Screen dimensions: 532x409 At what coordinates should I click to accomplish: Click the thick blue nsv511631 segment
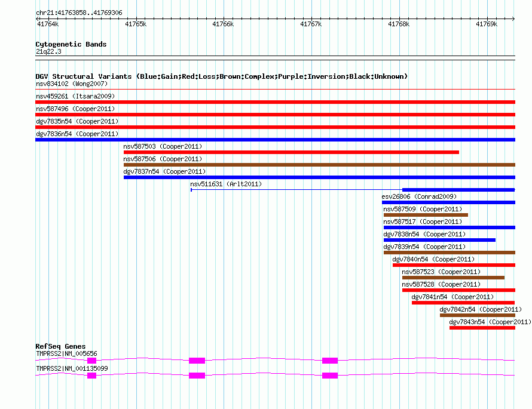click(x=458, y=190)
